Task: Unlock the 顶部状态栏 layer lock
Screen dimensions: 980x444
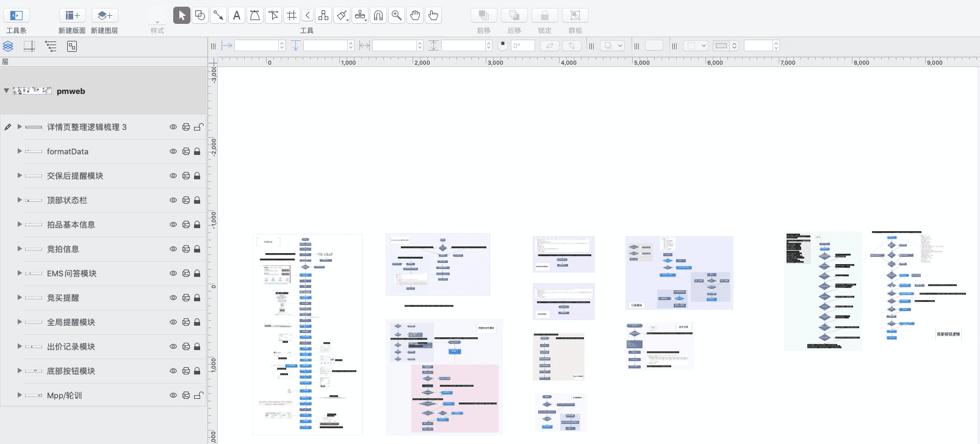Action: (197, 200)
